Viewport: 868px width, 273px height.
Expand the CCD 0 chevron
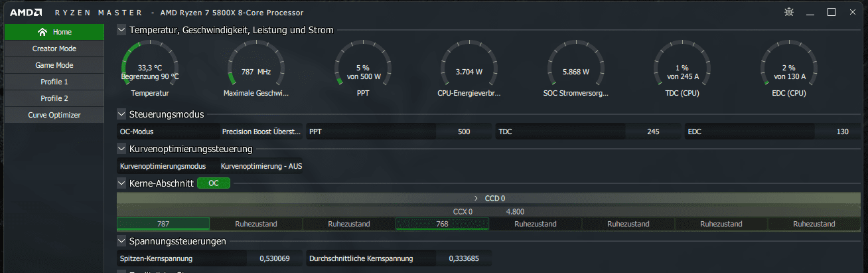click(x=476, y=198)
